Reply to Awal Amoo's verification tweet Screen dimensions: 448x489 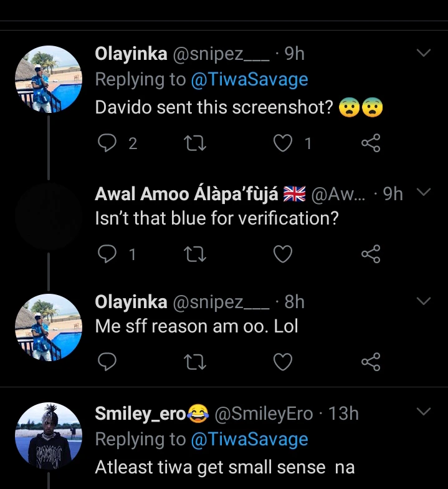coord(108,254)
